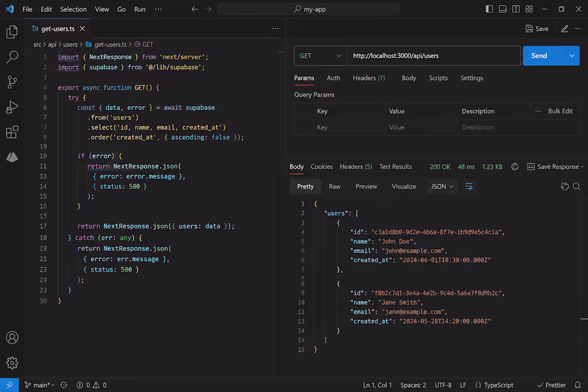Click Bulk Edit for query params
Screen dimensions: 588x392
[560, 111]
